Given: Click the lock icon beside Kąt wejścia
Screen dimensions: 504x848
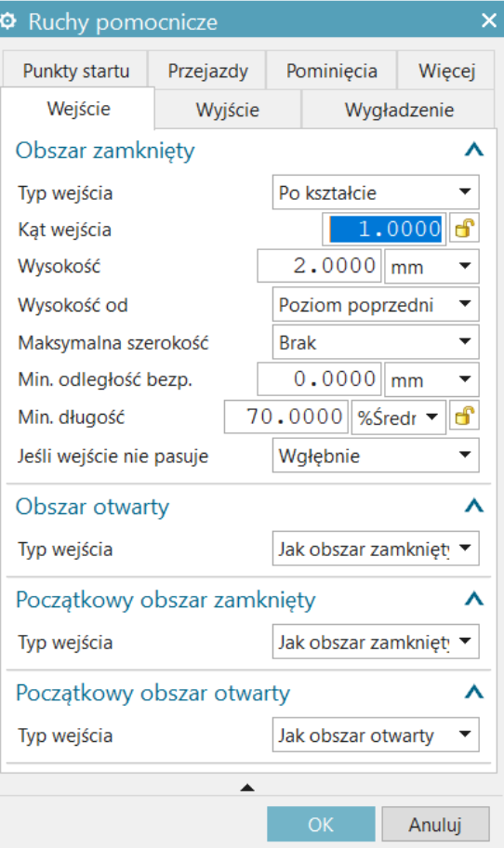Looking at the screenshot, I should click(465, 229).
